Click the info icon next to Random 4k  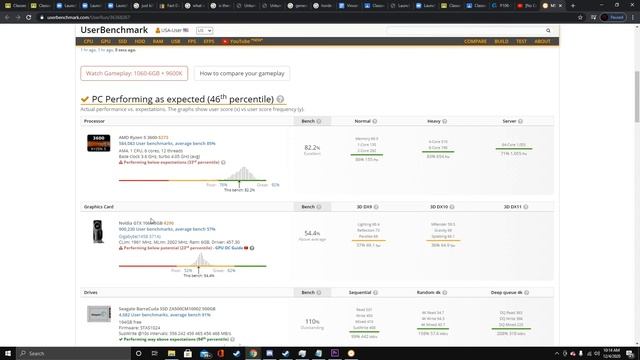coord(444,293)
